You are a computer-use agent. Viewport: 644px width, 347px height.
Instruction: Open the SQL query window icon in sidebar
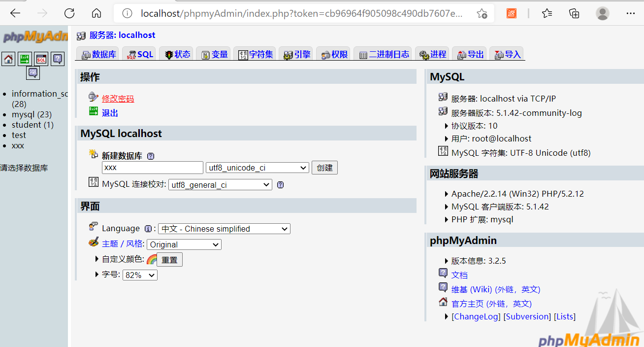(x=41, y=59)
